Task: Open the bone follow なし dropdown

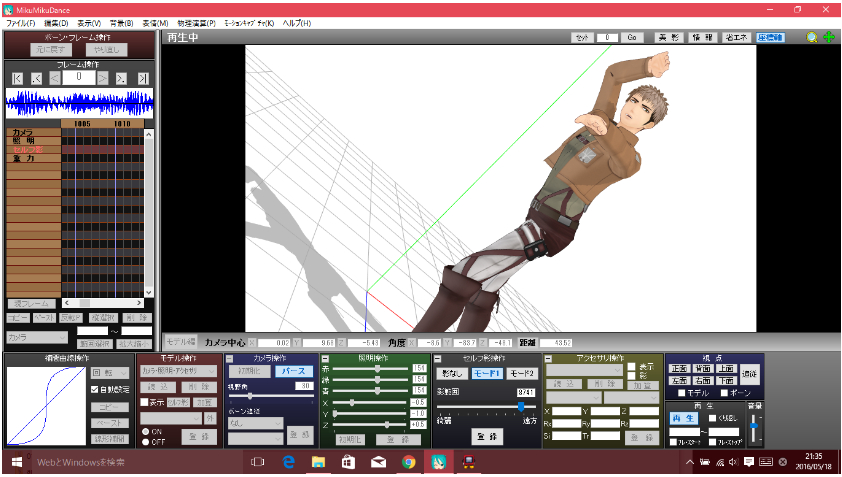Action: (256, 423)
